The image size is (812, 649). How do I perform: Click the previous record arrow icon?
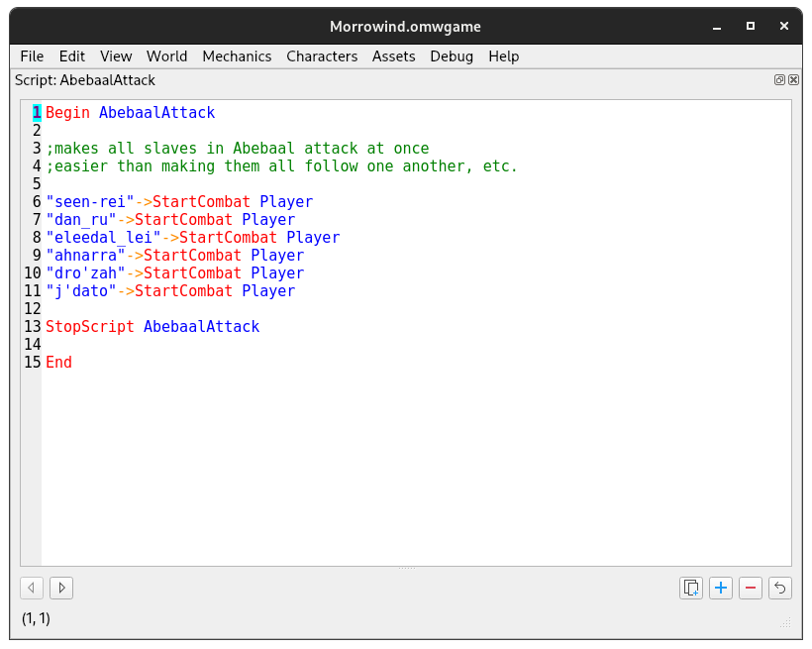[31, 588]
